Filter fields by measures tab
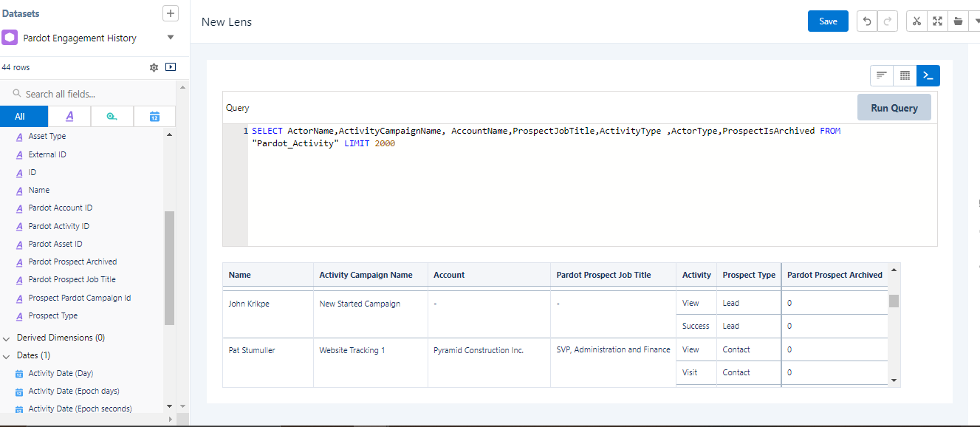The image size is (980, 427). 112,116
